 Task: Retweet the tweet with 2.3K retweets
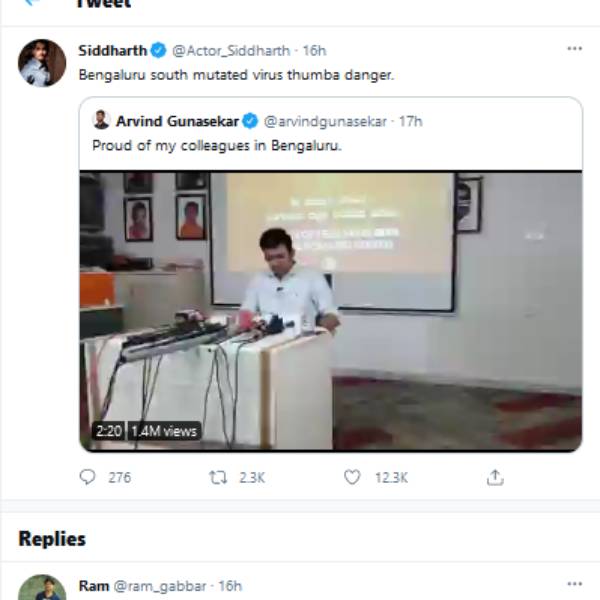[218, 478]
